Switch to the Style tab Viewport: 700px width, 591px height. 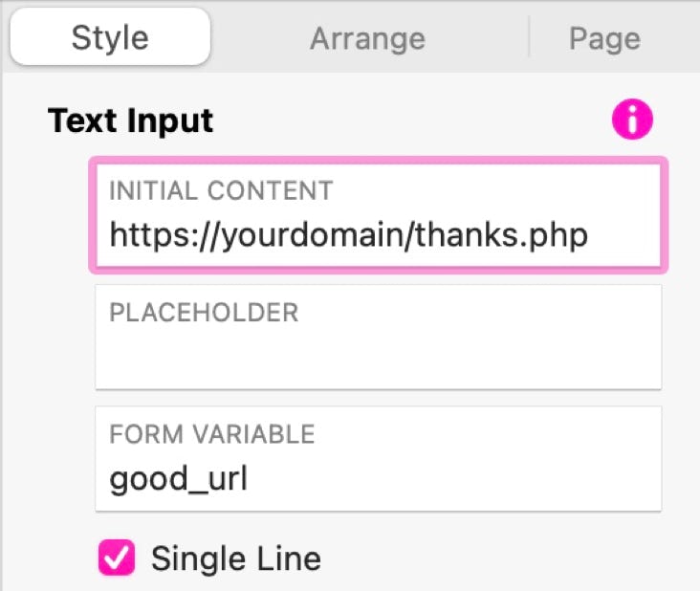tap(110, 37)
